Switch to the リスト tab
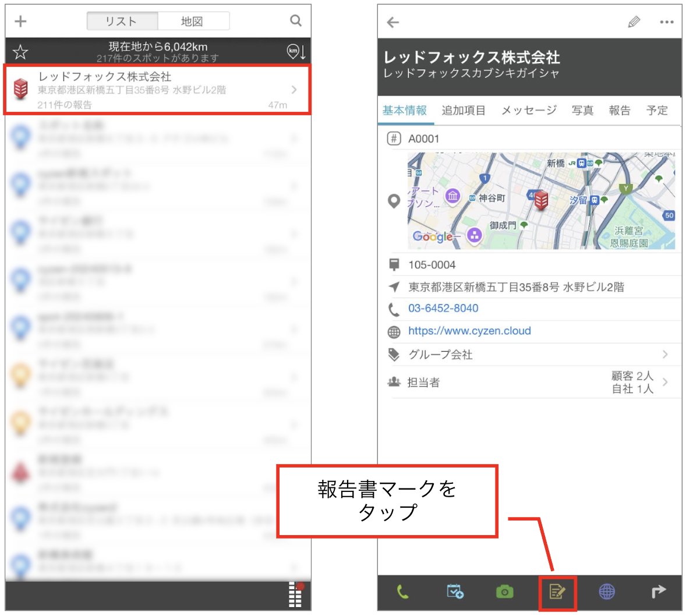 coord(122,21)
